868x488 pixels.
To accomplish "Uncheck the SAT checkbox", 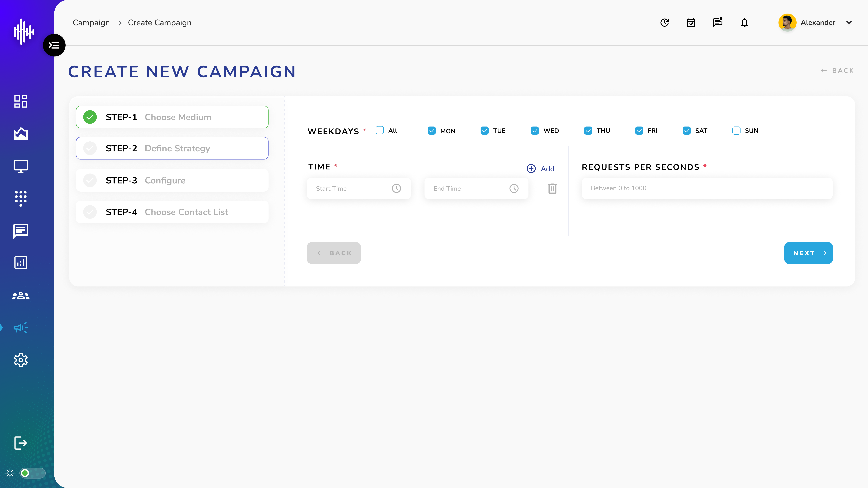I will [x=686, y=131].
